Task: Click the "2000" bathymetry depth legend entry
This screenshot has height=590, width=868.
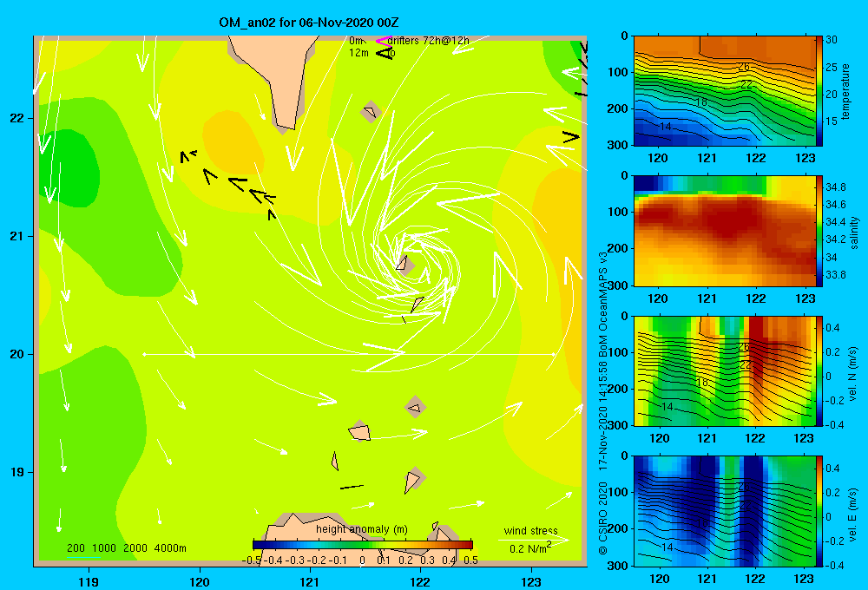Action: point(135,548)
